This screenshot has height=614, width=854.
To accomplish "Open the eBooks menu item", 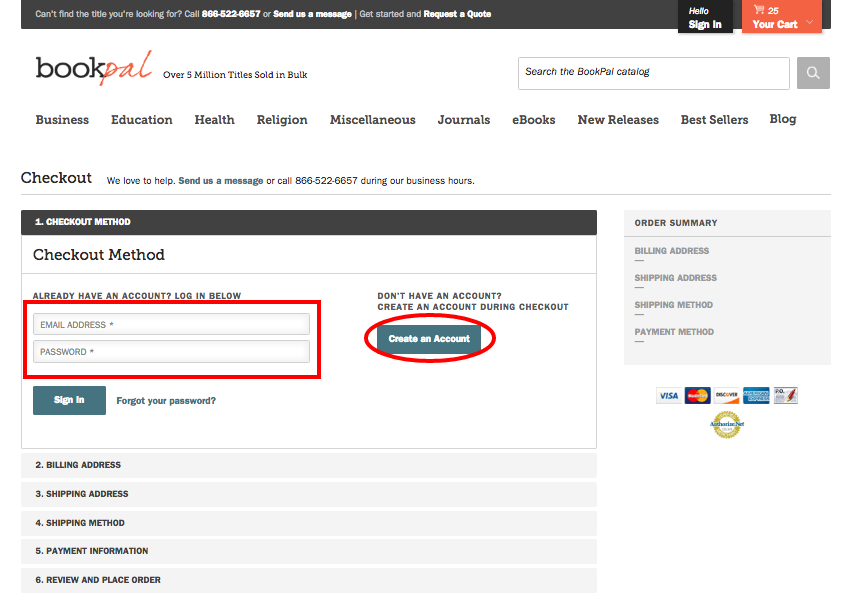I will (534, 120).
